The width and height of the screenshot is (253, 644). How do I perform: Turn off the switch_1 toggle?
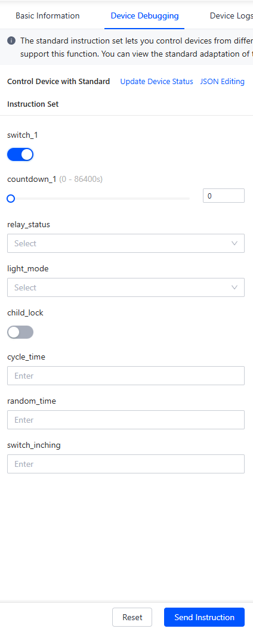20,154
